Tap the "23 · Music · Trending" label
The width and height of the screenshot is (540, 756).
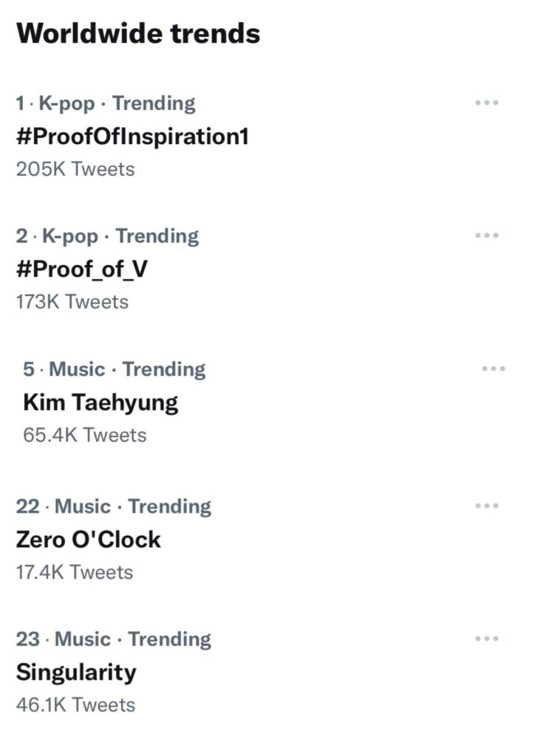[114, 639]
